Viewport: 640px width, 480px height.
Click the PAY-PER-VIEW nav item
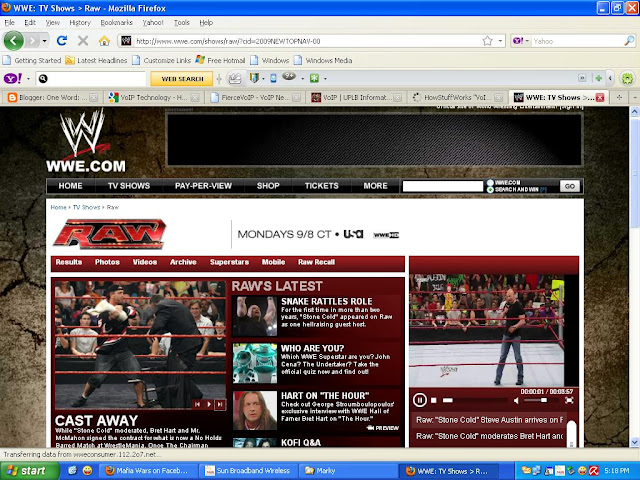click(203, 186)
